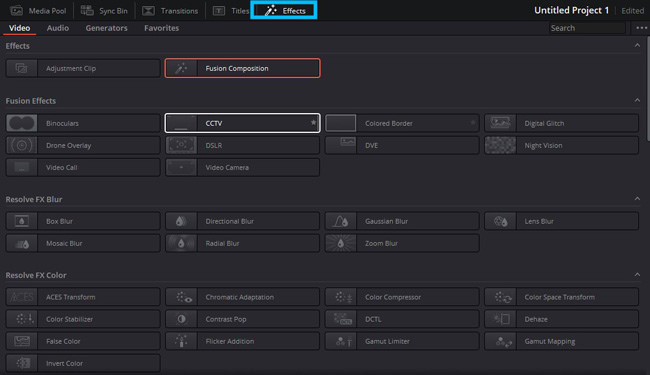This screenshot has height=375, width=650.
Task: Open the Transitions panel
Action: pos(170,11)
